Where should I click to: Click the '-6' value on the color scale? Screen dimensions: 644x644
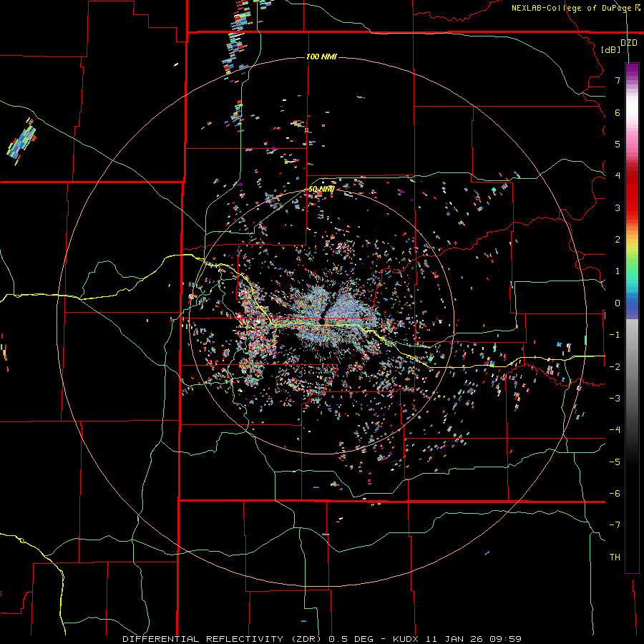615,493
